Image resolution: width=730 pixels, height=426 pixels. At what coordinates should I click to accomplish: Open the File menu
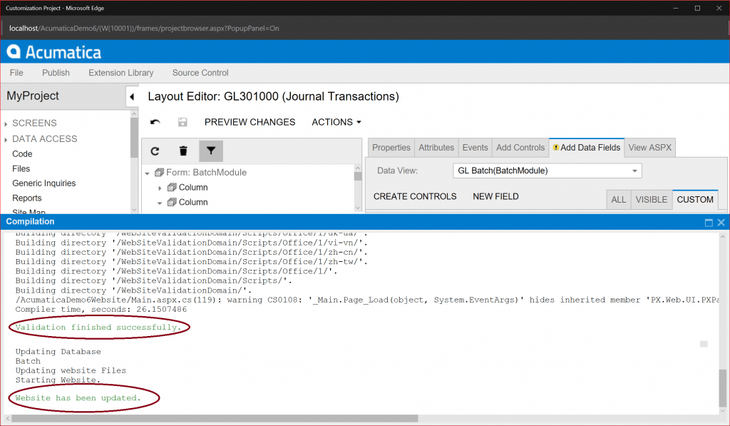(16, 73)
